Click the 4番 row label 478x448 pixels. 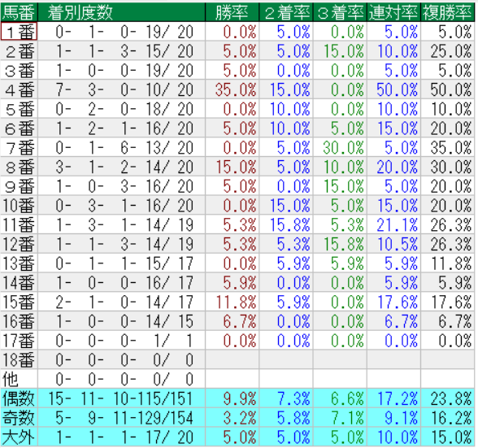pyautogui.click(x=19, y=89)
